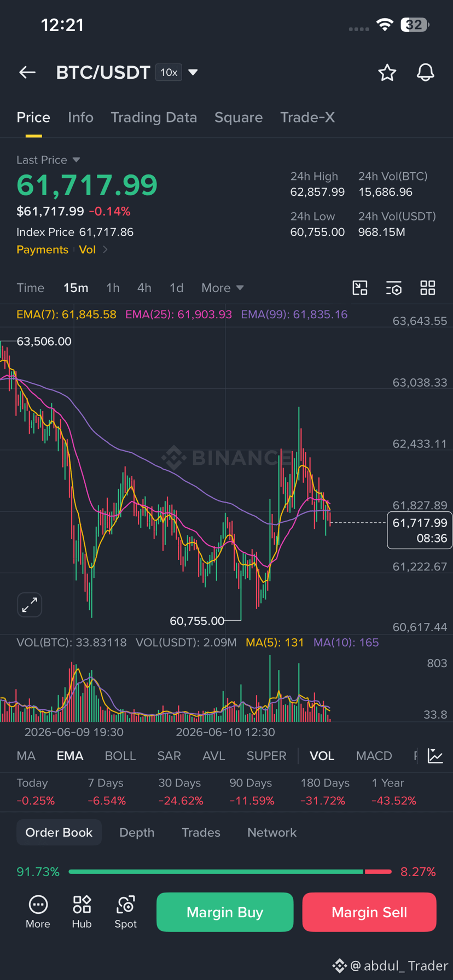Tap the EMA(7) value label
The width and height of the screenshot is (453, 980).
pyautogui.click(x=66, y=314)
